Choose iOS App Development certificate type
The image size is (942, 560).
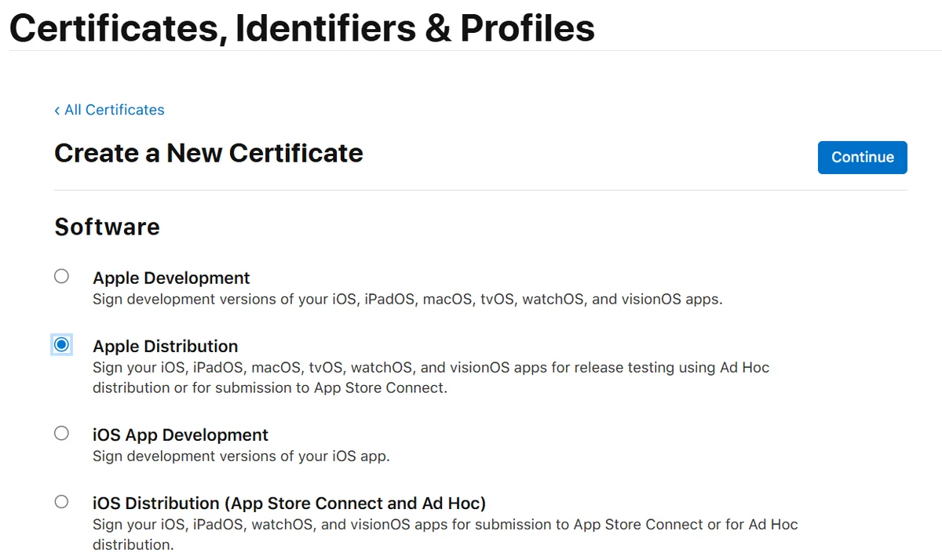click(61, 432)
